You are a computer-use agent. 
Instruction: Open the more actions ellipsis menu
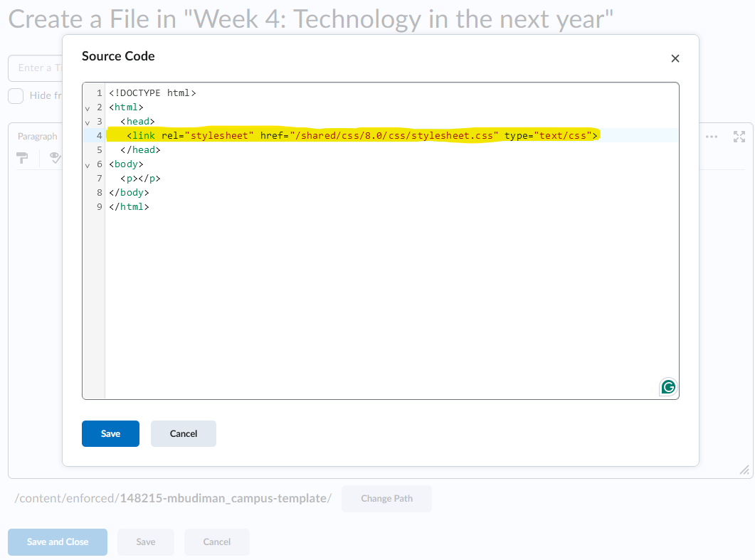711,136
